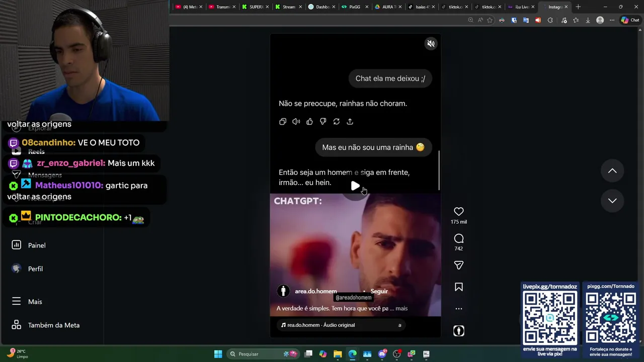
Task: Go to next reel with down chevron
Action: point(612,201)
